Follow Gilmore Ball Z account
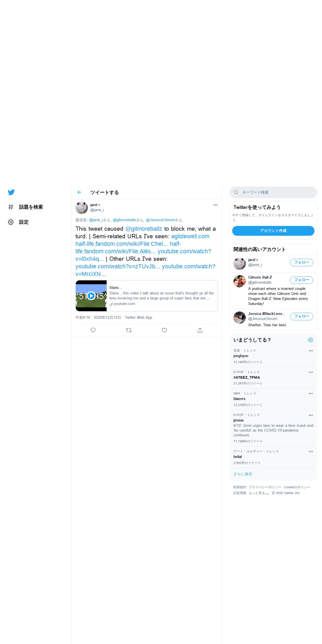The image size is (322, 644). click(301, 280)
